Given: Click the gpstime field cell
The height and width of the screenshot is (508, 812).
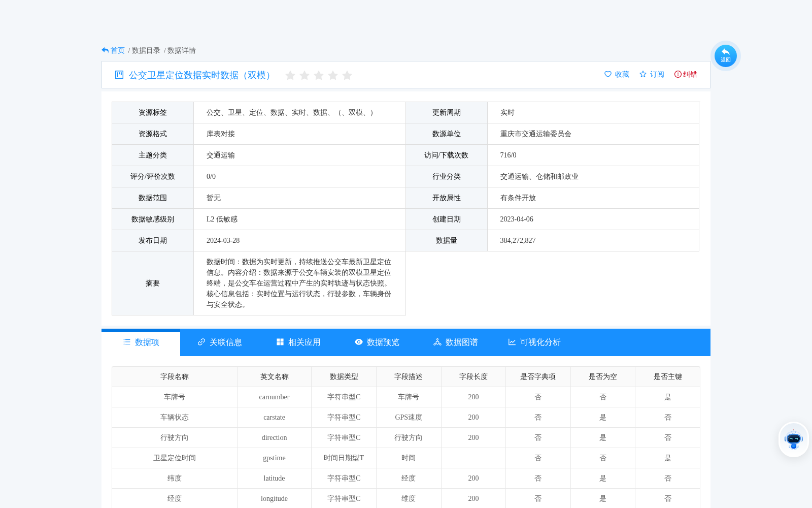Looking at the screenshot, I should (274, 458).
